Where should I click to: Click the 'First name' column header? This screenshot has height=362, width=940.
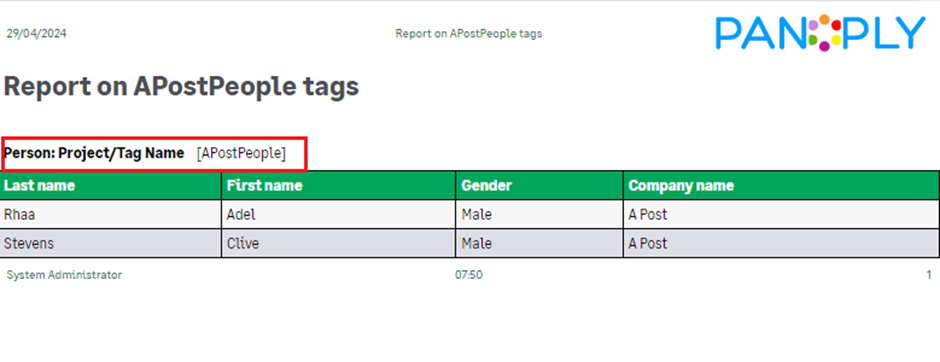coord(339,185)
